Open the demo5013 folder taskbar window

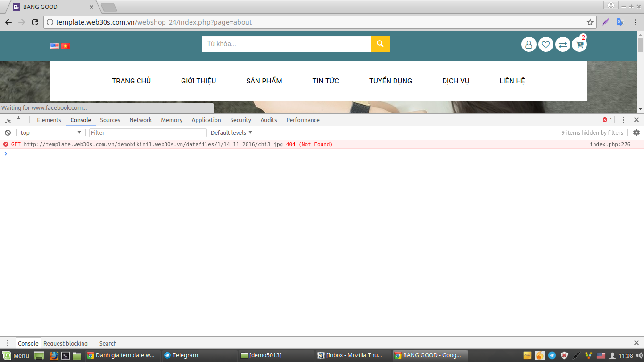click(276, 355)
